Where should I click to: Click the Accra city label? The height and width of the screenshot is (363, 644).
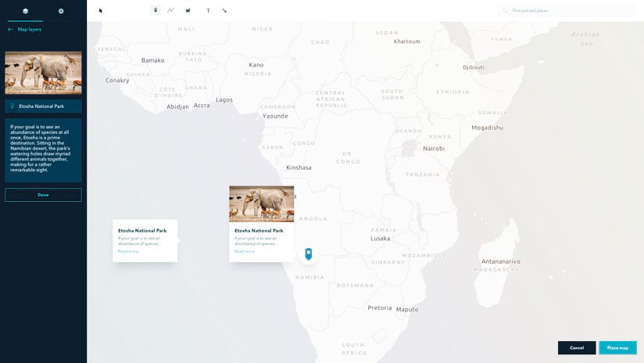click(202, 106)
